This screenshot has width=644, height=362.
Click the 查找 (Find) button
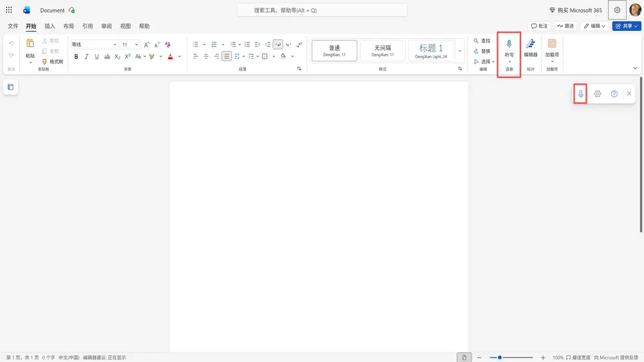pos(482,41)
